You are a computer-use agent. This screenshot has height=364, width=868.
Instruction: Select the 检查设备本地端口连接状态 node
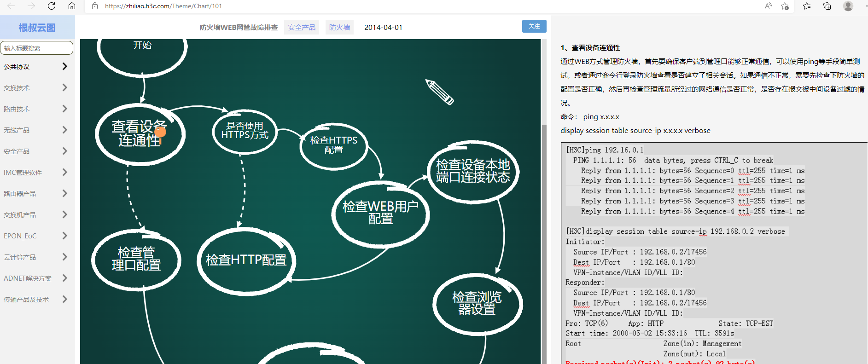click(473, 171)
